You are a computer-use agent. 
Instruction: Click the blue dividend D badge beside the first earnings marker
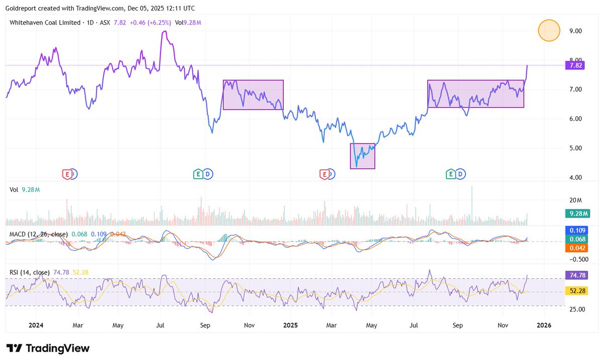coord(73,174)
